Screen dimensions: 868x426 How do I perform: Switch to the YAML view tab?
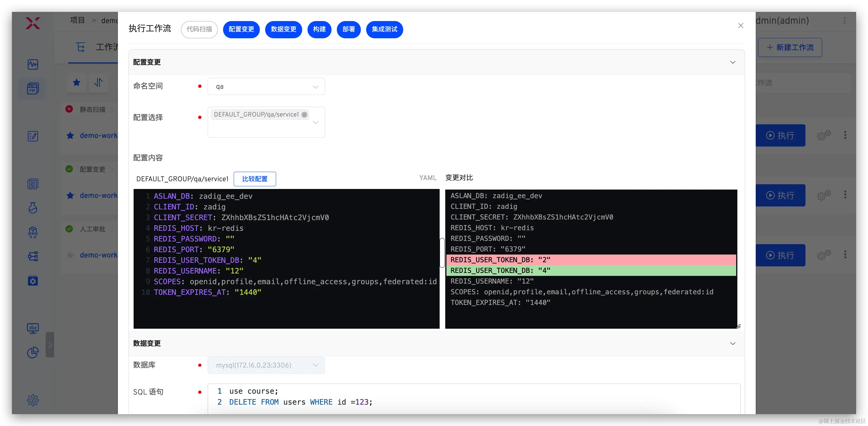point(427,178)
